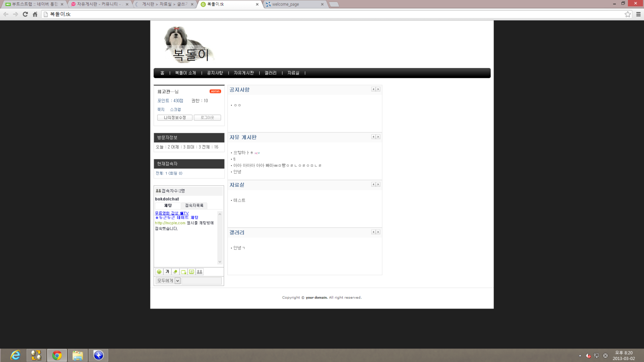This screenshot has height=362, width=644.
Task: Open the 포인트 : 430점 link
Action: coord(170,101)
